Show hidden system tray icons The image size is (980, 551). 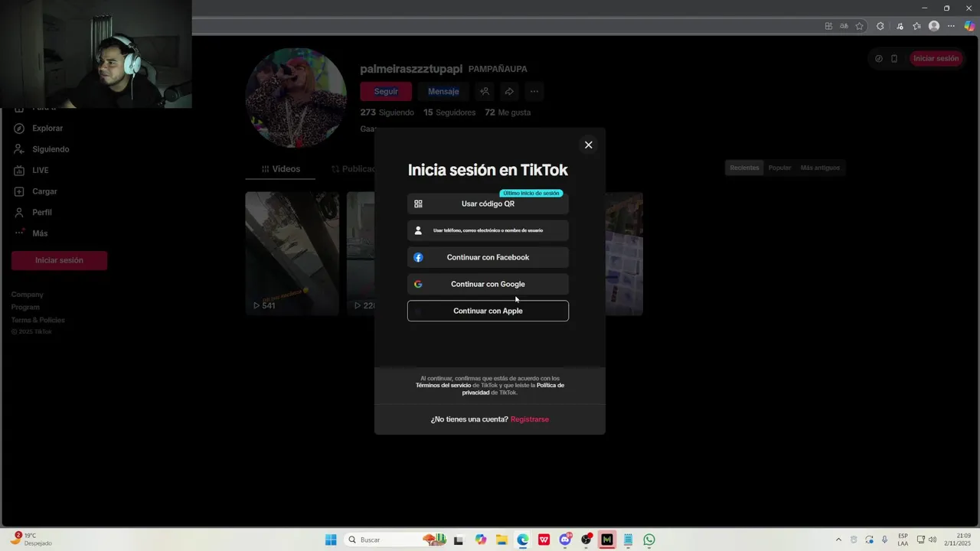(x=838, y=540)
